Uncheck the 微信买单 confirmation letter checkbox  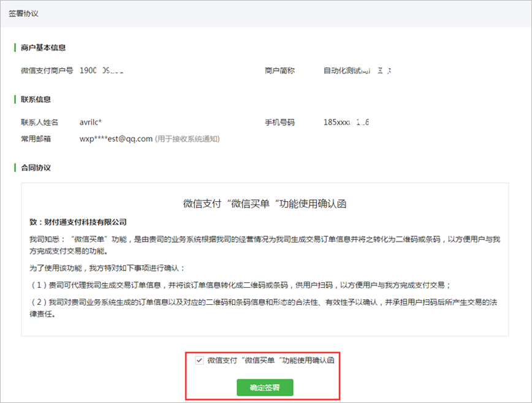coord(199,360)
